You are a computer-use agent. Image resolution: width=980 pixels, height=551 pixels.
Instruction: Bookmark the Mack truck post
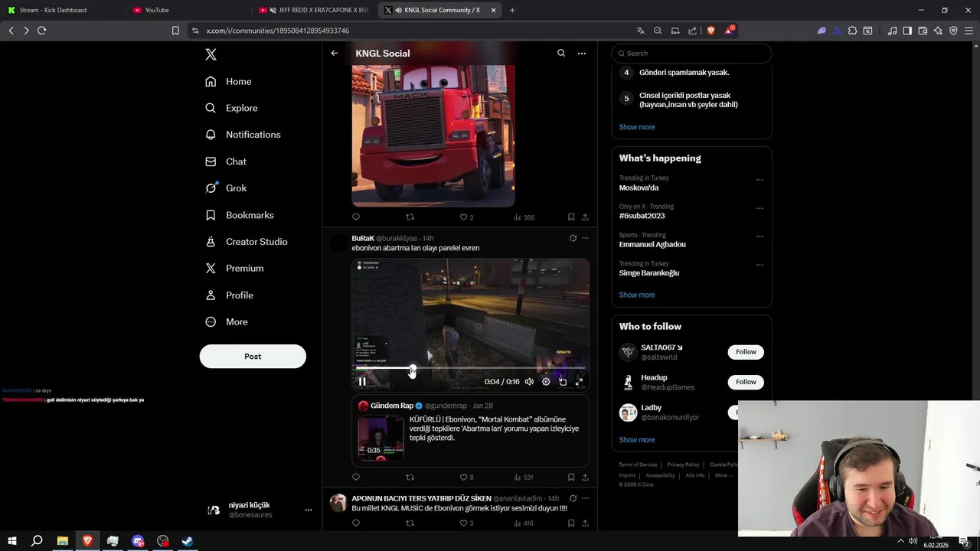[x=571, y=217]
